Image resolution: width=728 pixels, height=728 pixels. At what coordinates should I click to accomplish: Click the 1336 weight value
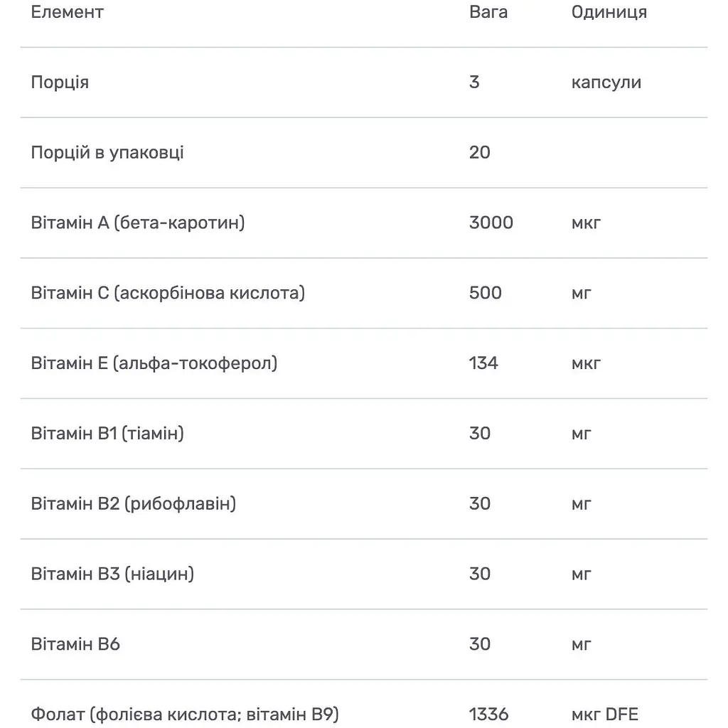489,714
